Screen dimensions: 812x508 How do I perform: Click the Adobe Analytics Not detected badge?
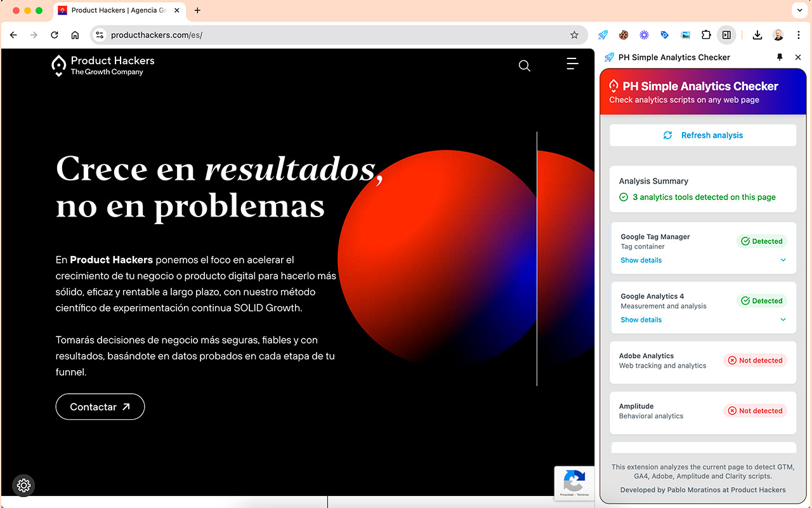pyautogui.click(x=754, y=360)
